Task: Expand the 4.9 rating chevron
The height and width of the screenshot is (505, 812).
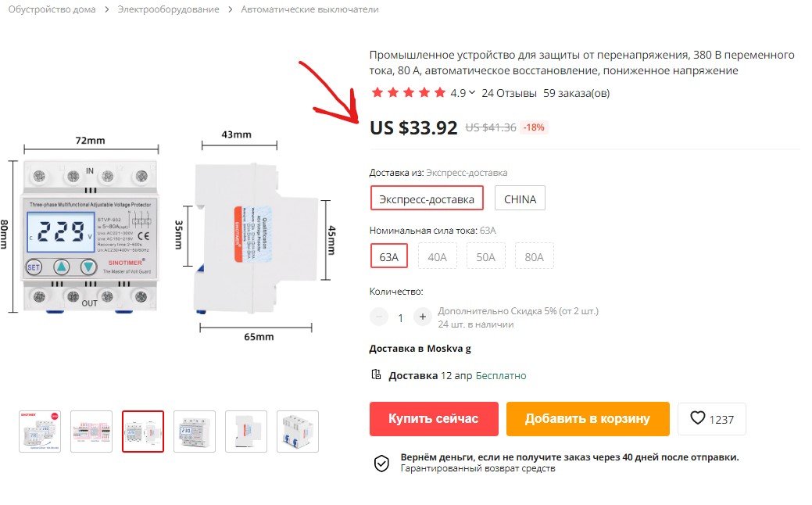Action: coord(472,93)
